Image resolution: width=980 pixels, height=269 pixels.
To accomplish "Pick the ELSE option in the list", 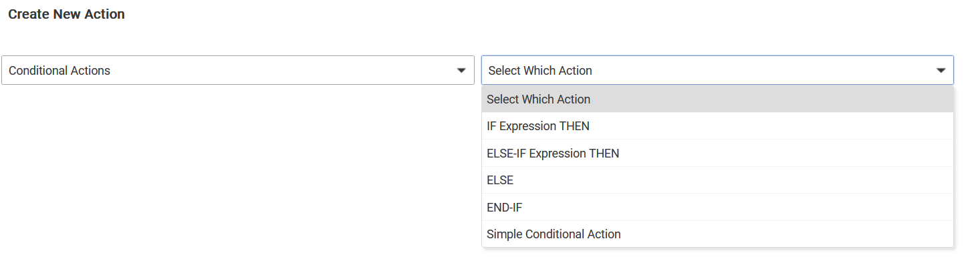I will tap(500, 180).
